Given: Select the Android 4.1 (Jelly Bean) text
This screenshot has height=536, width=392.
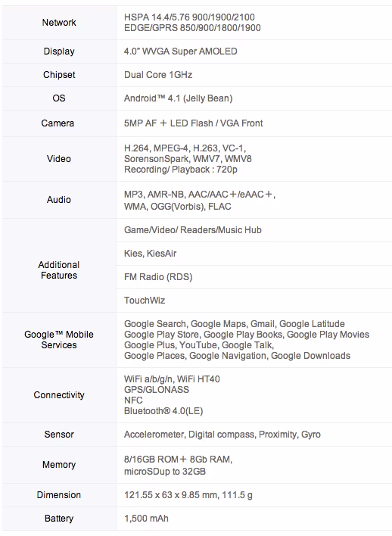Looking at the screenshot, I should [x=178, y=98].
